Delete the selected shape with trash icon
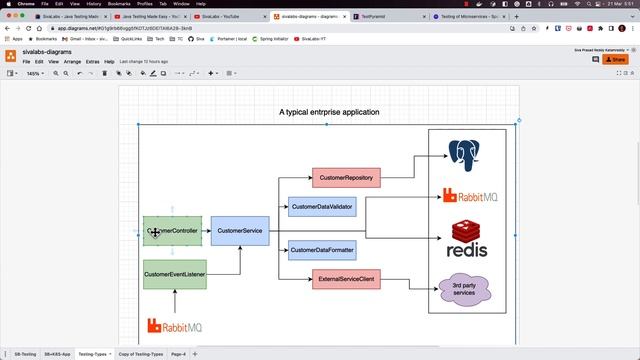Viewport: 640px width, 360px height. pyautogui.click(x=104, y=73)
